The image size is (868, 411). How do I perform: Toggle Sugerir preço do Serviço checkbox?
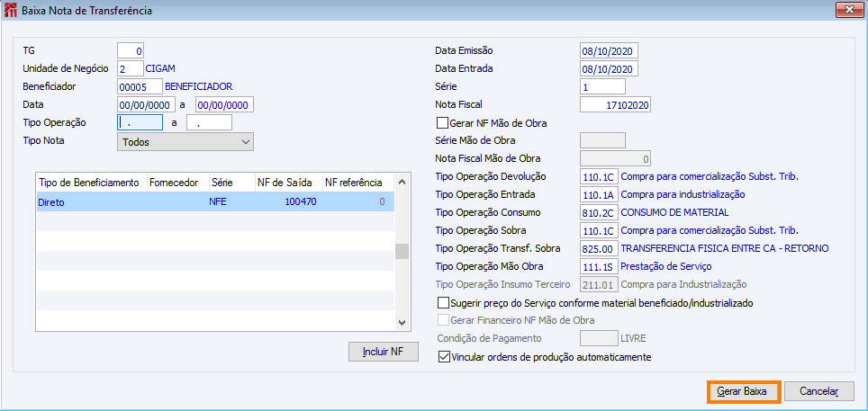(x=442, y=303)
